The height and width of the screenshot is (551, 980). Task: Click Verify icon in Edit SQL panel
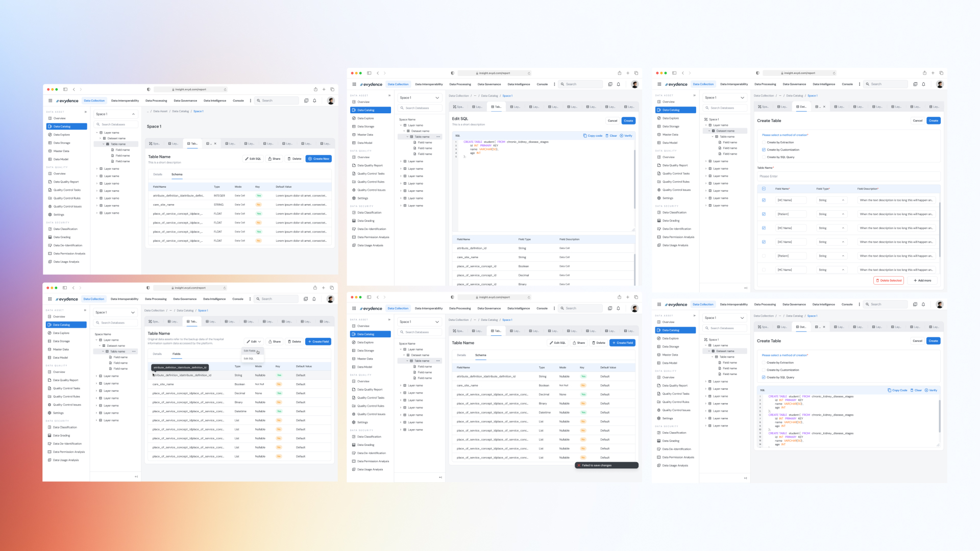621,136
